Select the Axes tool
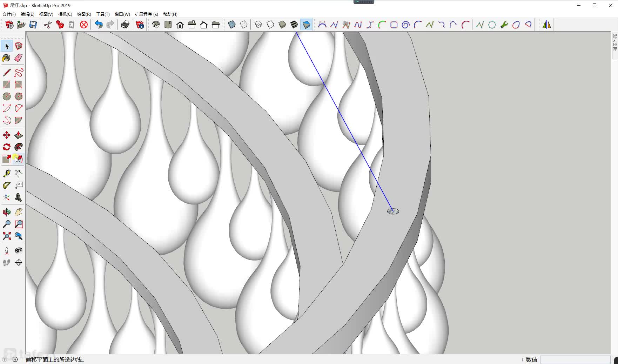Viewport: 618px width, 364px height. point(7,197)
